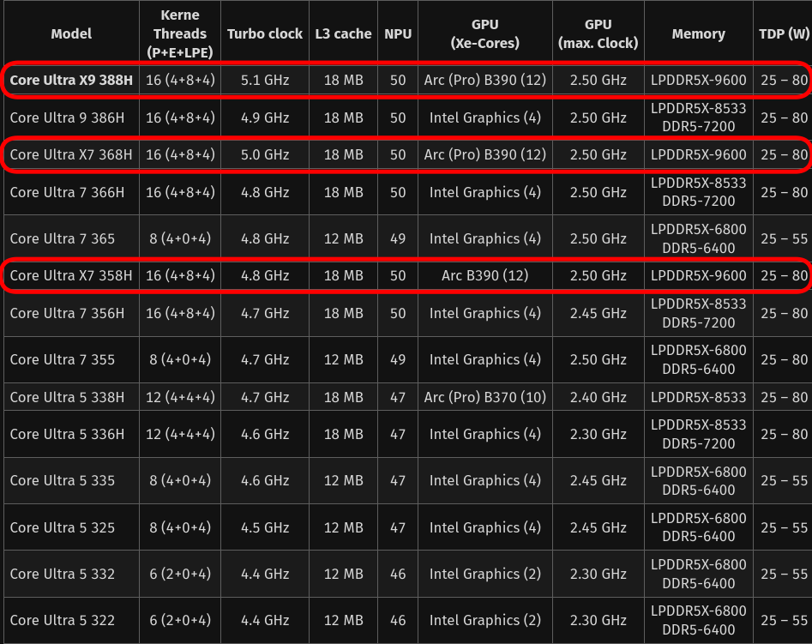Select the Core Ultra 5 325 model cell

click(62, 527)
